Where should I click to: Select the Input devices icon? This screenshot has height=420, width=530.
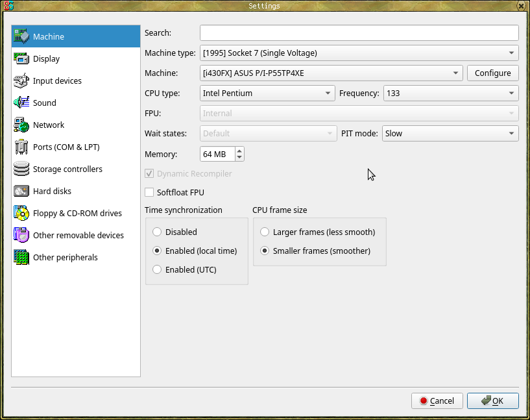(x=21, y=81)
